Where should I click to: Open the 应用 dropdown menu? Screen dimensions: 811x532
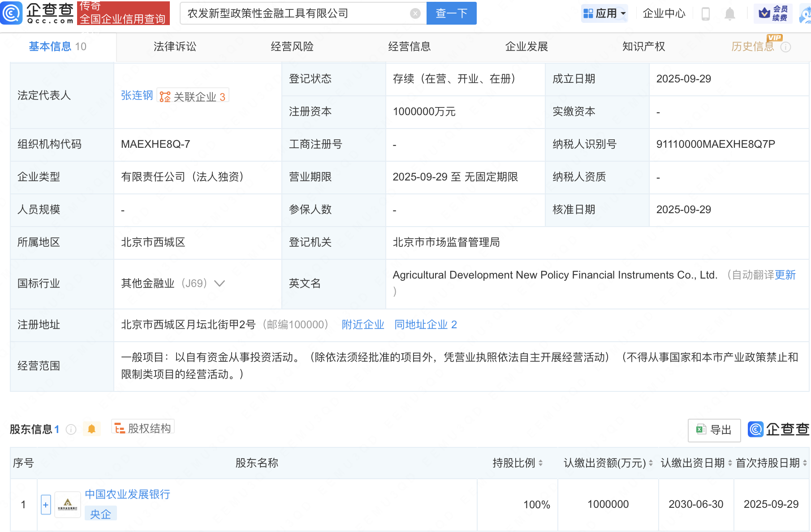click(x=604, y=13)
